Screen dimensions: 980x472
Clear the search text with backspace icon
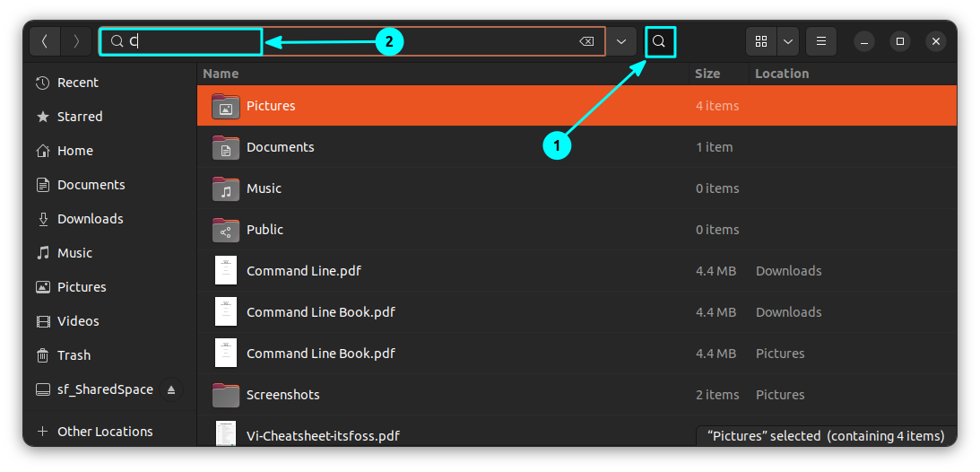585,41
